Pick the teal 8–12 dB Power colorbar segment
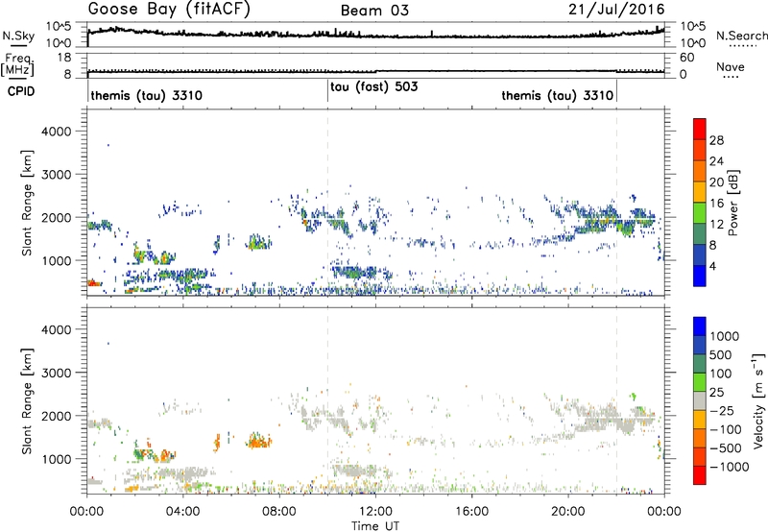Screen dimensions: 768x532 700,234
